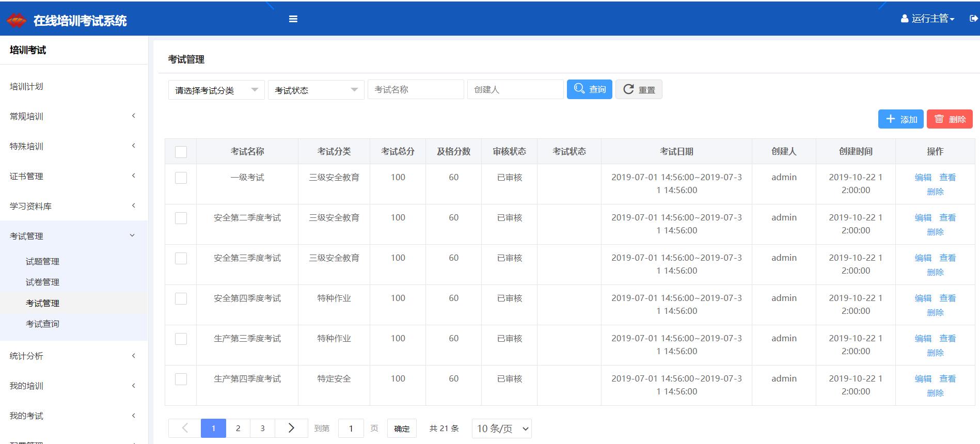The image size is (980, 444).
Task: Click the 考试日期 column header
Action: [676, 151]
